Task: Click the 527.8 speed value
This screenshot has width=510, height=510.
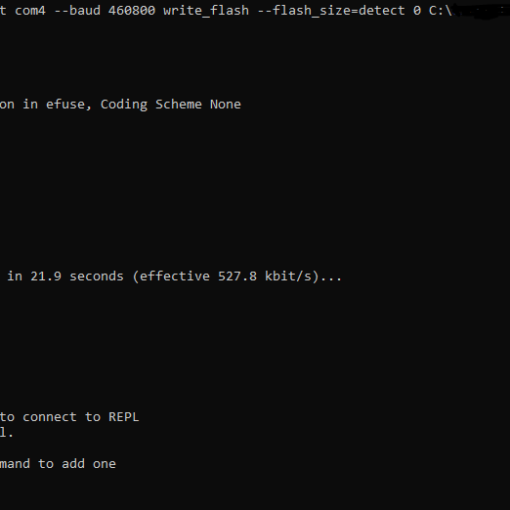Action: click(237, 276)
